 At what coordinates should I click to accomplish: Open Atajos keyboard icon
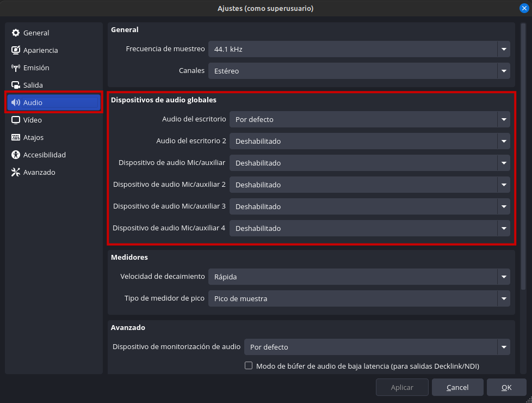point(16,137)
